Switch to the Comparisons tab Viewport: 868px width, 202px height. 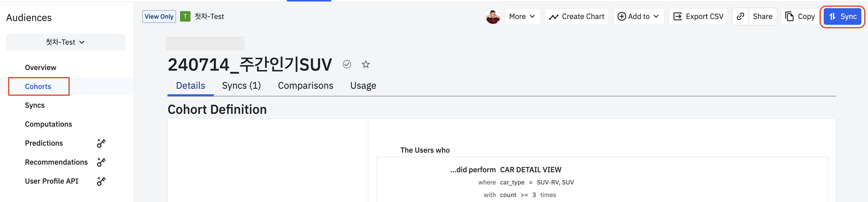pyautogui.click(x=305, y=86)
